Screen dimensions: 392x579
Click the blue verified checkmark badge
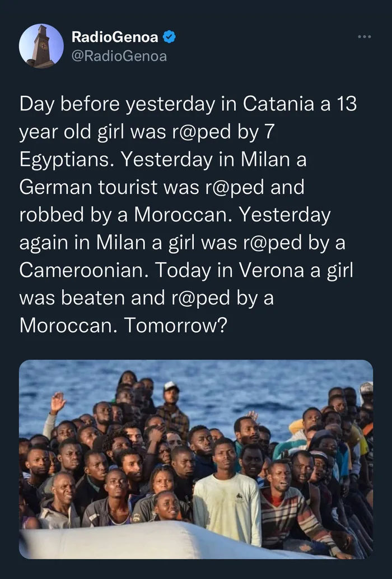[169, 37]
